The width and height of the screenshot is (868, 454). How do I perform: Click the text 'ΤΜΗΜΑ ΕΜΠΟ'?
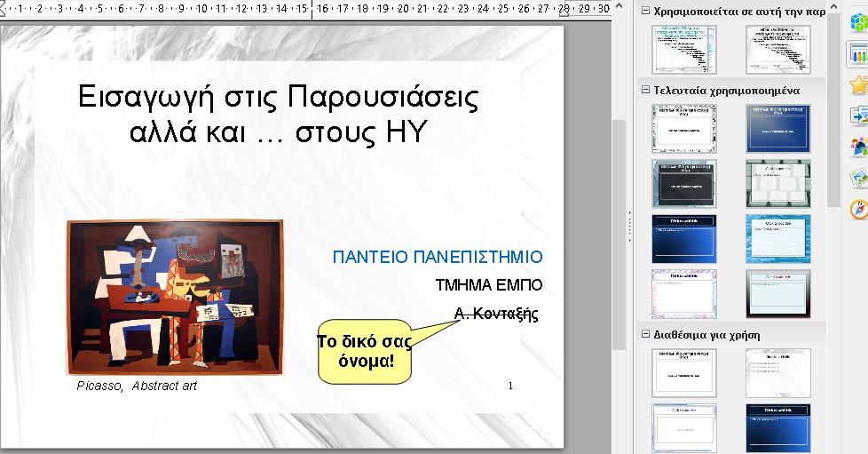click(489, 285)
